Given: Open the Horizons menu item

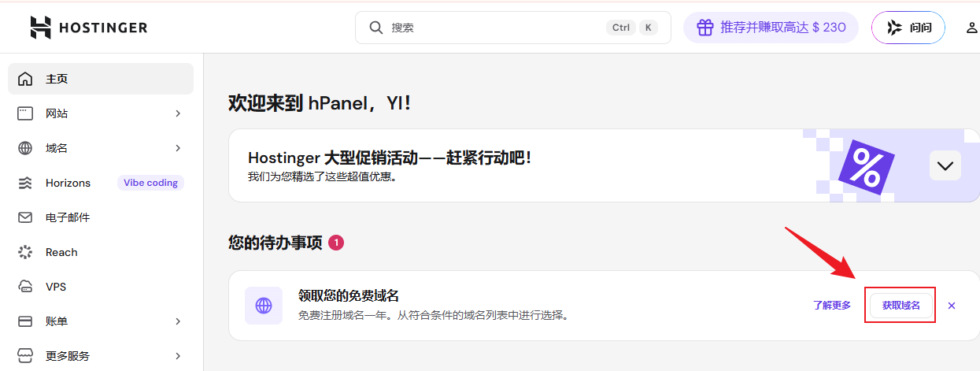Looking at the screenshot, I should 68,183.
